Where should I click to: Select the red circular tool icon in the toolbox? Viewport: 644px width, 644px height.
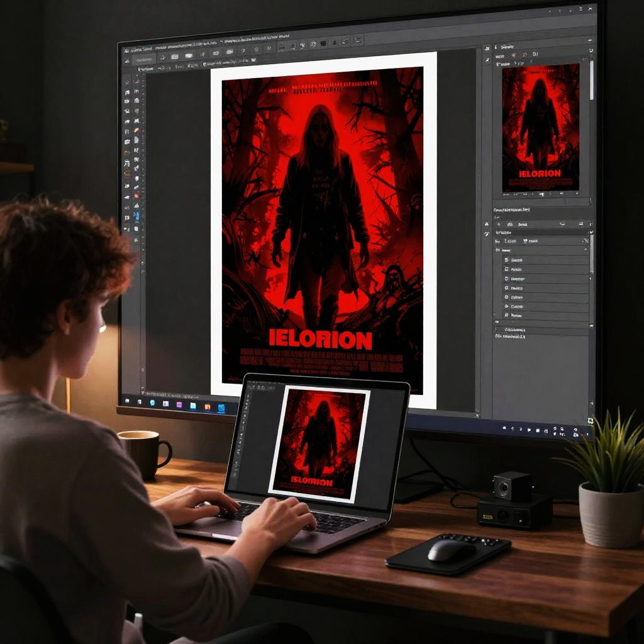click(136, 196)
